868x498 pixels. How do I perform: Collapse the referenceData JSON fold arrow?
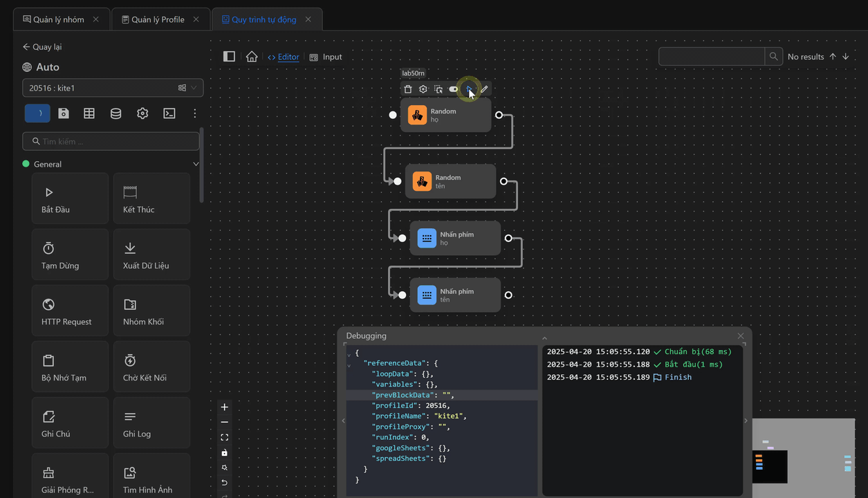349,364
